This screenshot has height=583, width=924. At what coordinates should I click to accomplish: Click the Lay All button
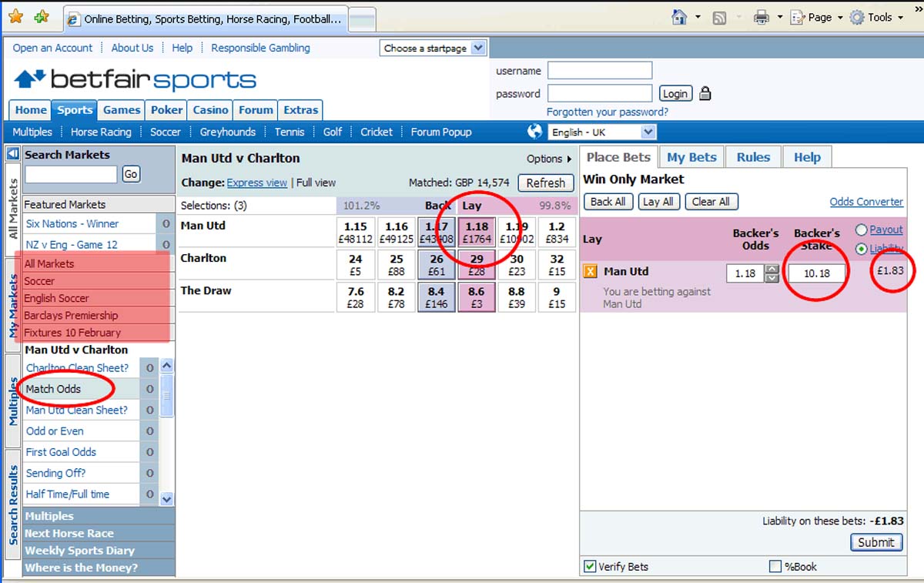(658, 202)
